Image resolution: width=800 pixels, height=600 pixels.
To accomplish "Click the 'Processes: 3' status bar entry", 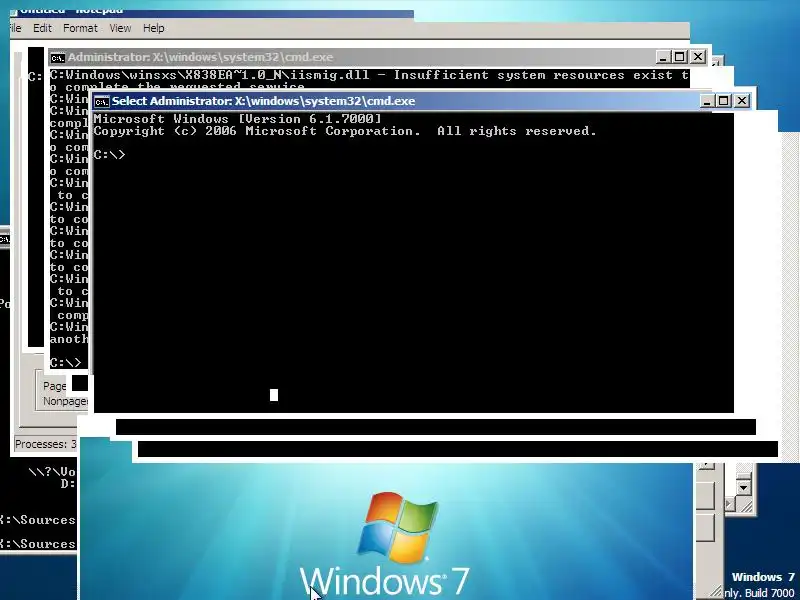I will coord(45,444).
